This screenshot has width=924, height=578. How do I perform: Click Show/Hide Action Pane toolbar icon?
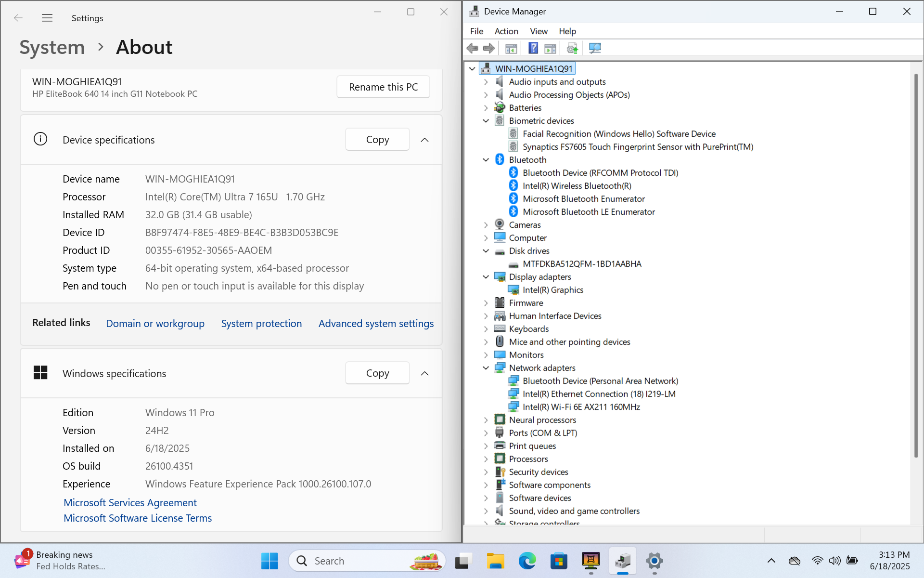pyautogui.click(x=550, y=48)
